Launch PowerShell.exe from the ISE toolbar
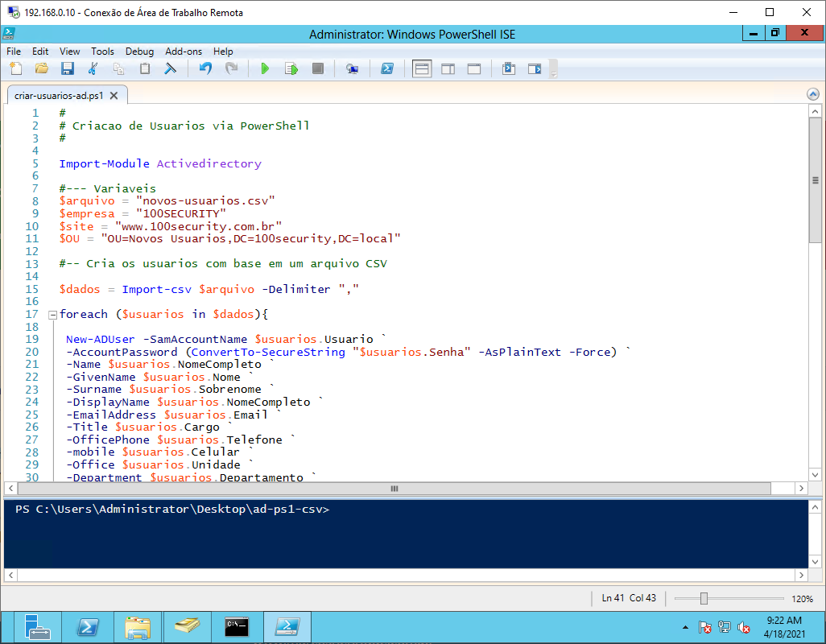826x644 pixels. 387,68
